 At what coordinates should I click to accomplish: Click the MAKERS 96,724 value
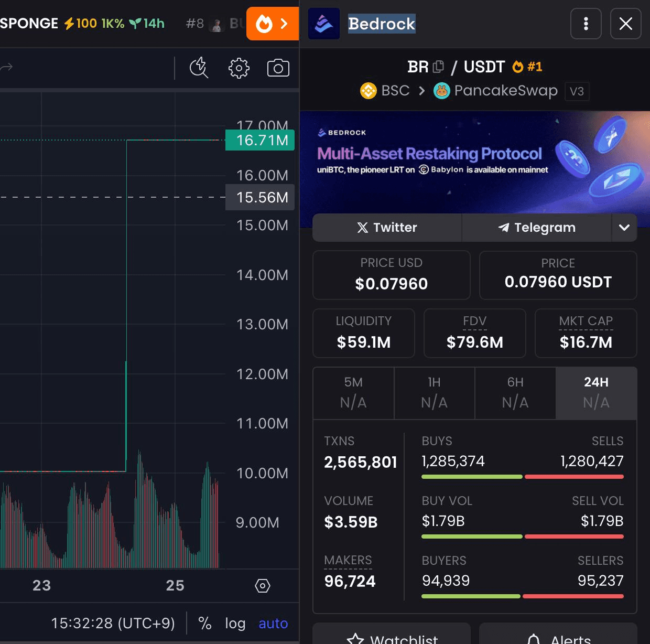click(x=350, y=581)
